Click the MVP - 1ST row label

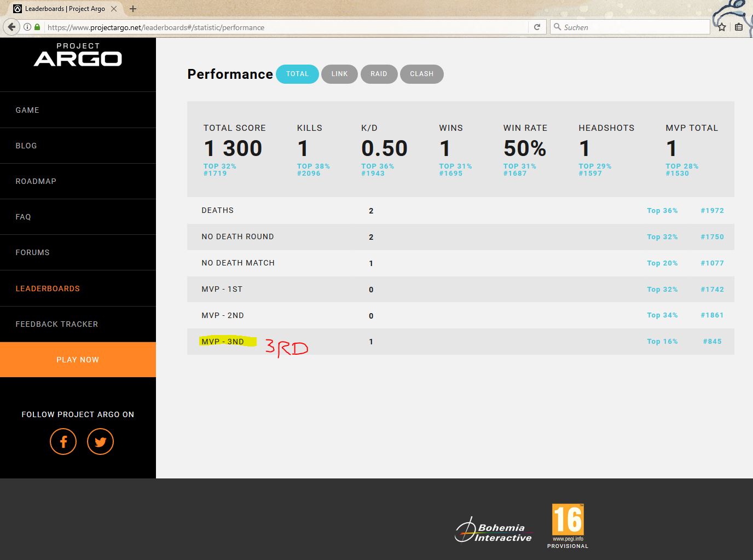coord(222,289)
